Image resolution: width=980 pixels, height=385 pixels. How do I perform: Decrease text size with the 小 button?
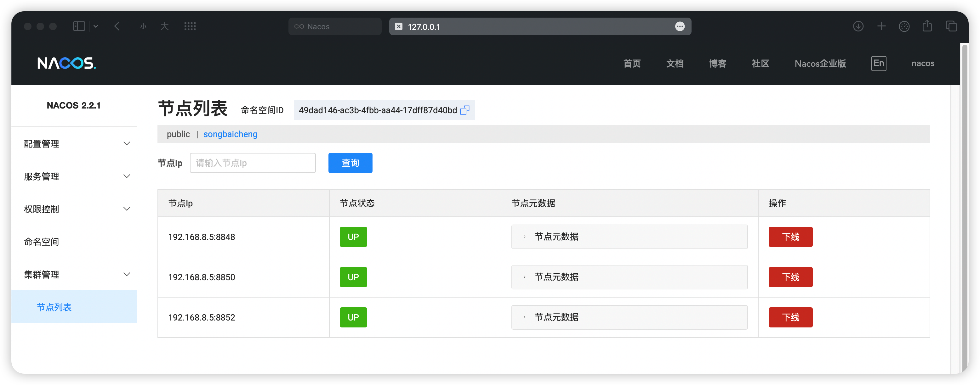(143, 26)
